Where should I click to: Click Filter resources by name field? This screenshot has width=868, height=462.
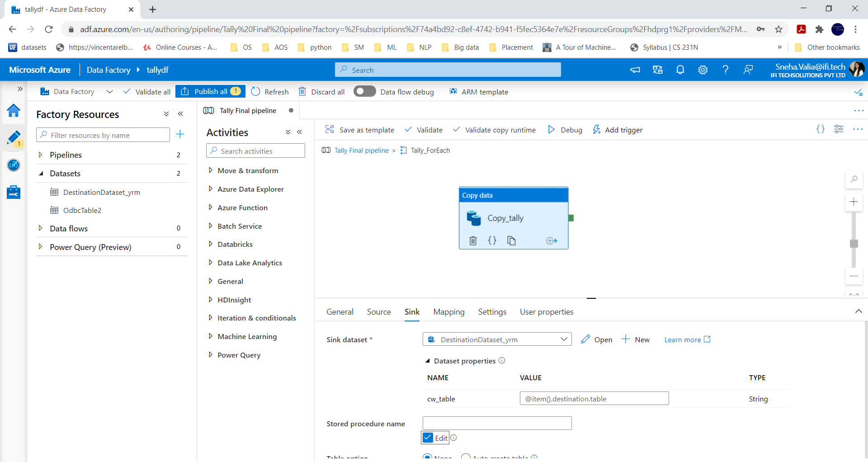[x=103, y=135]
